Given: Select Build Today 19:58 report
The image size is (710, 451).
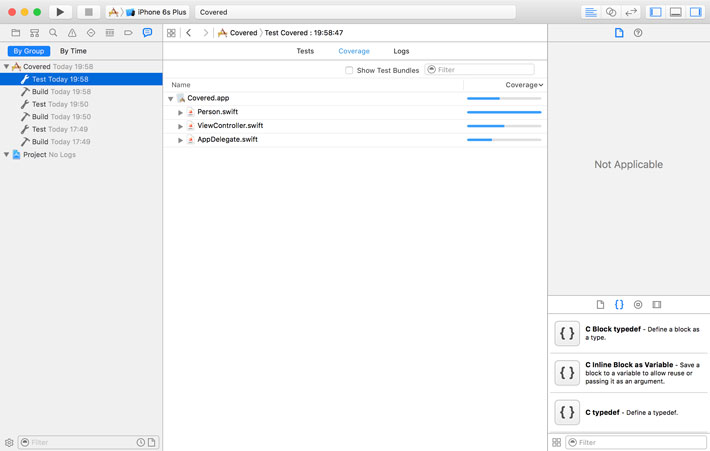Looking at the screenshot, I should (x=82, y=91).
